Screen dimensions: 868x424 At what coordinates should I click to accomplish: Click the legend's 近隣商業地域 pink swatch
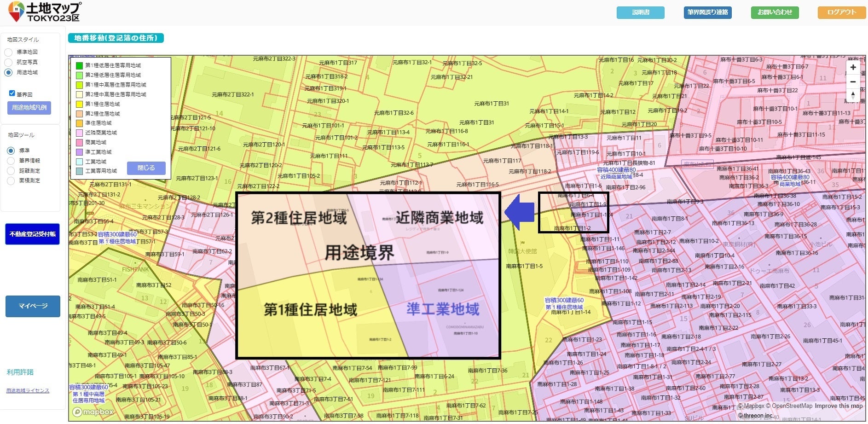coord(79,133)
